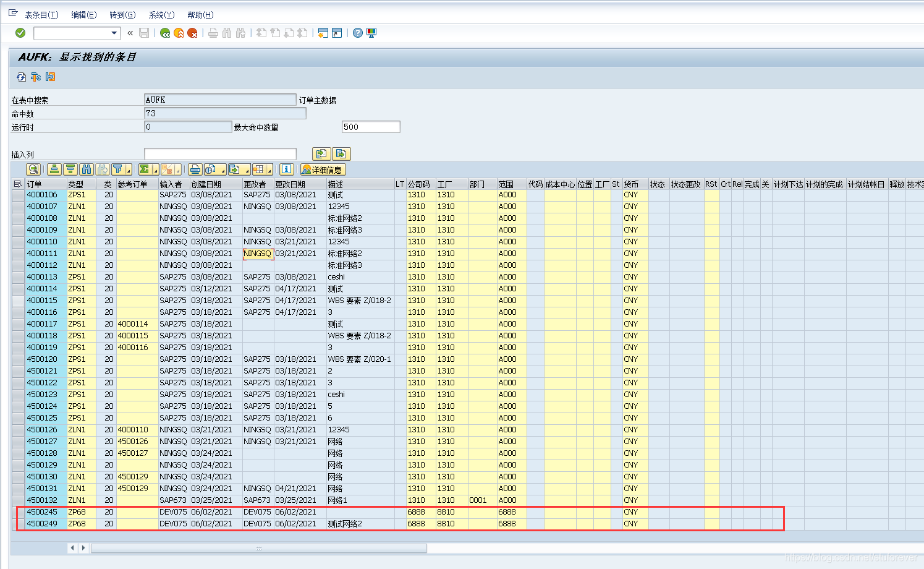Open the 转到(G) menu
The height and width of the screenshot is (569, 924).
click(122, 15)
